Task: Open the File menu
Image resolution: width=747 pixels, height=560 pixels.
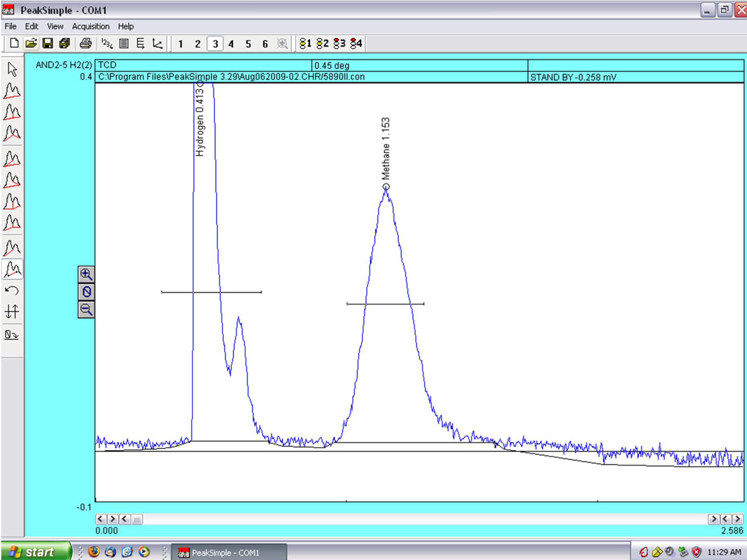Action: 11,26
